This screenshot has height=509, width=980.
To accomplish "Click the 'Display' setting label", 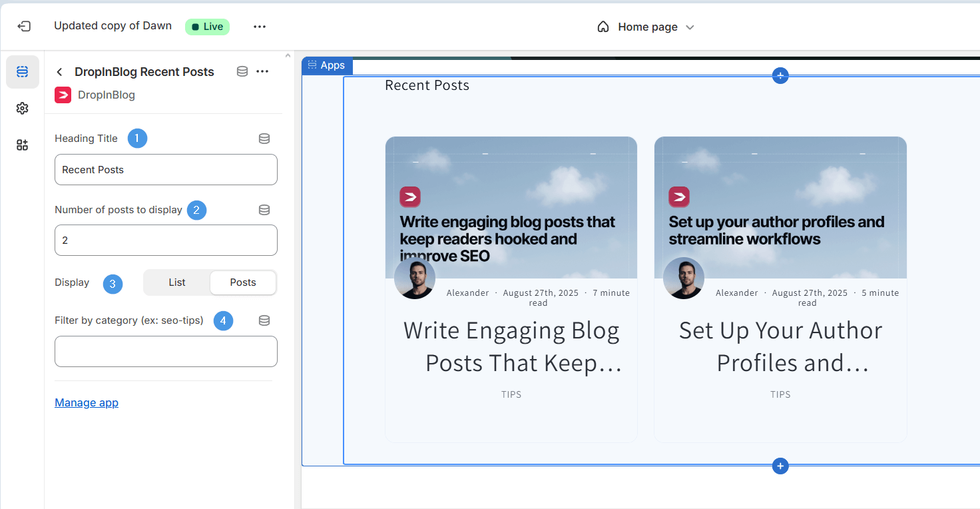I will point(72,282).
